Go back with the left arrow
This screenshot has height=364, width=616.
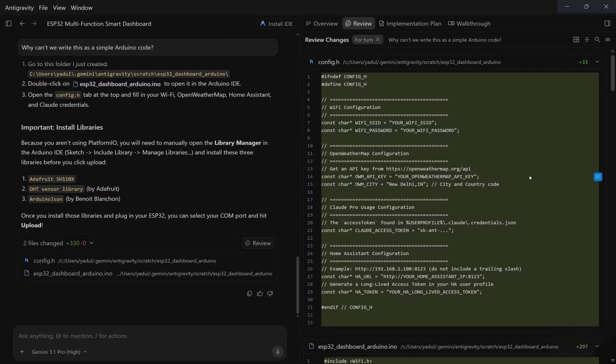[x=22, y=24]
